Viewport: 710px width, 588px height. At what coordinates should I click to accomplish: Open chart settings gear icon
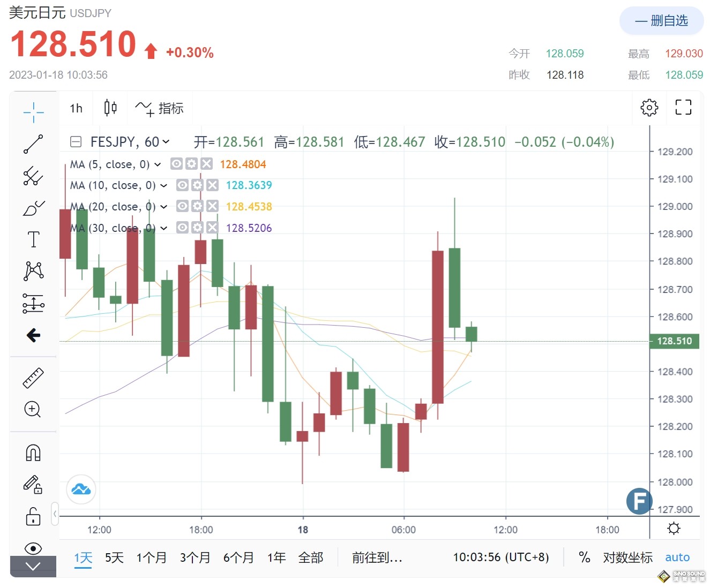tap(649, 108)
